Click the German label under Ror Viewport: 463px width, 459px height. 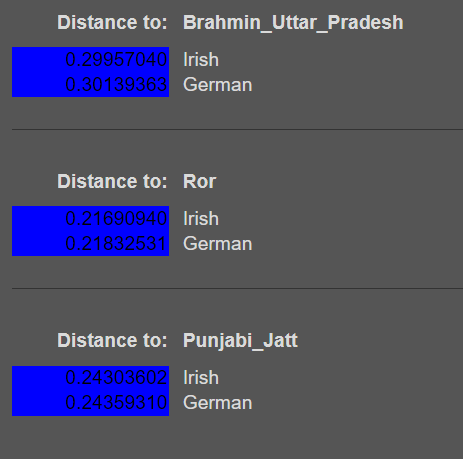tap(217, 244)
